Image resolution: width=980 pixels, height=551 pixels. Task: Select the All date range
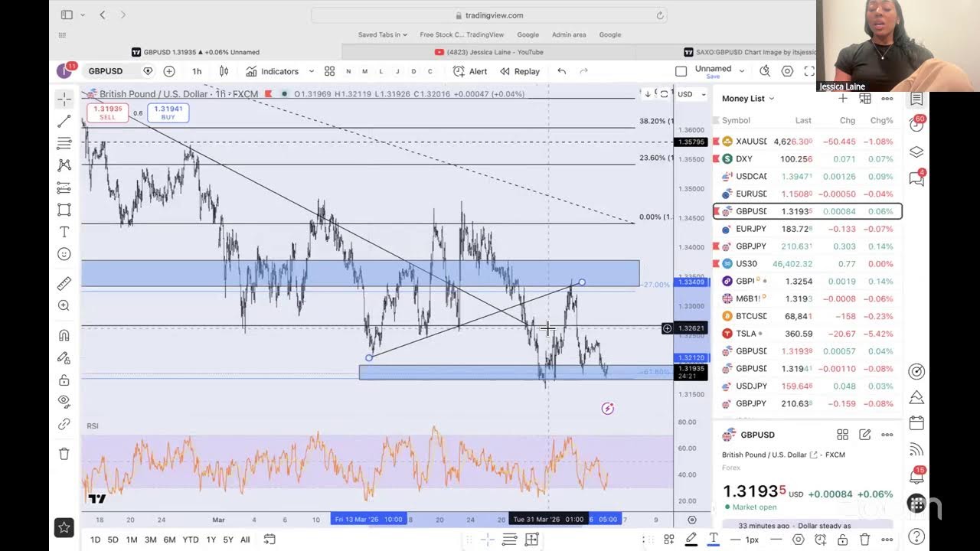coord(245,540)
